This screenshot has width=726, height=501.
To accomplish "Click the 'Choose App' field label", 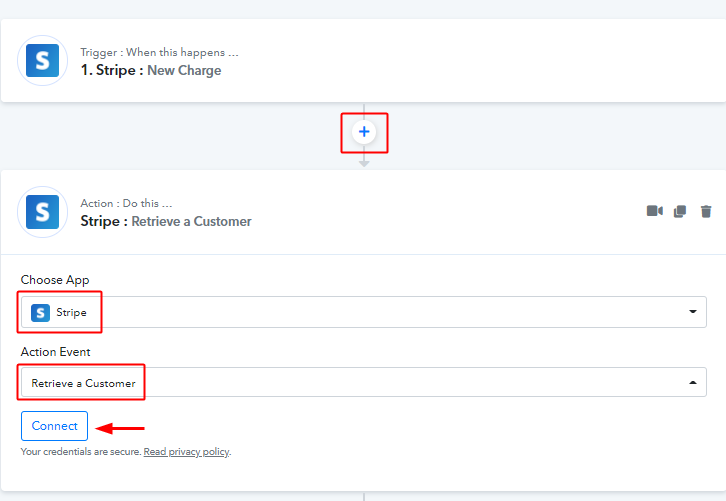I will click(55, 280).
